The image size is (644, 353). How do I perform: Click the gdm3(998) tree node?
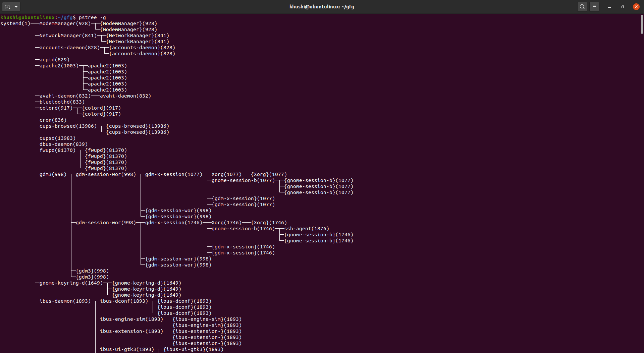[53, 174]
